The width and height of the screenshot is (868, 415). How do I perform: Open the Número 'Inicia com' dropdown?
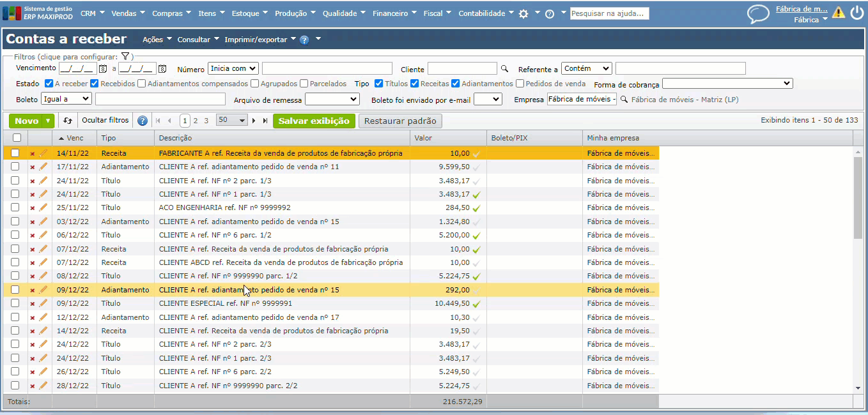pos(233,68)
